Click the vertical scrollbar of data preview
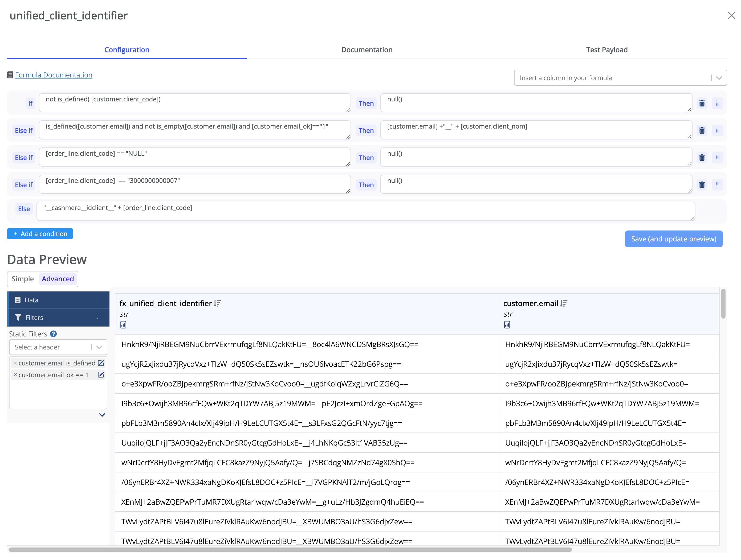 [723, 303]
